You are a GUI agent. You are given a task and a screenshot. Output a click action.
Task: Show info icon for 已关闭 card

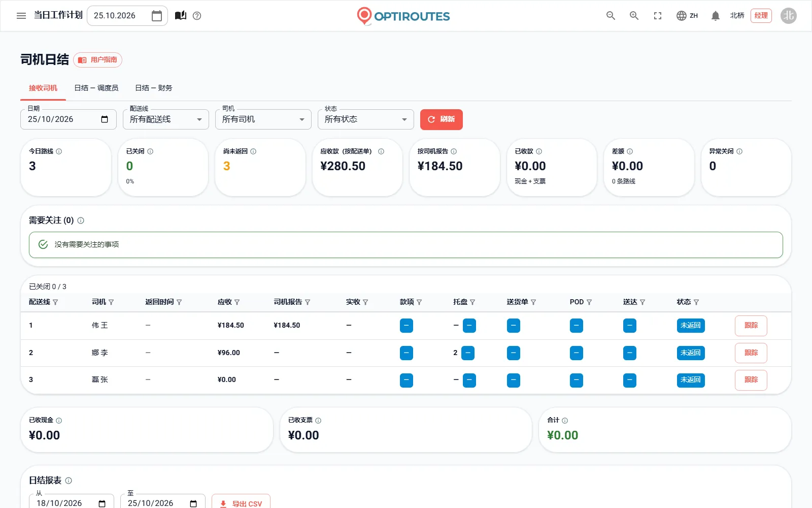click(x=150, y=151)
